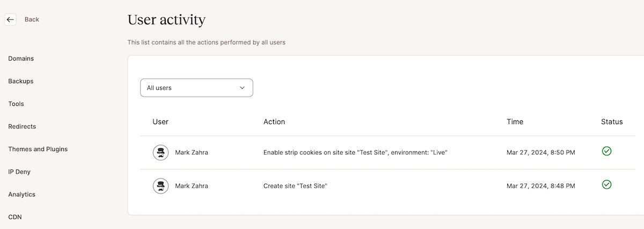Open the All users dropdown

point(196,88)
